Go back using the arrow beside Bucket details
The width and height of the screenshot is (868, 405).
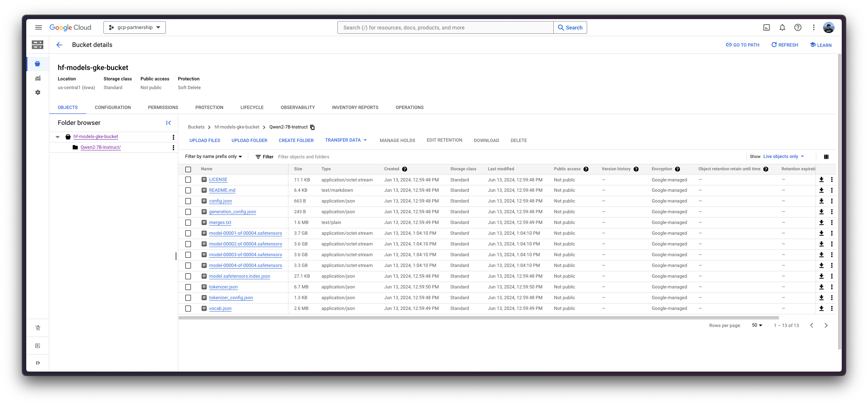[x=59, y=45]
